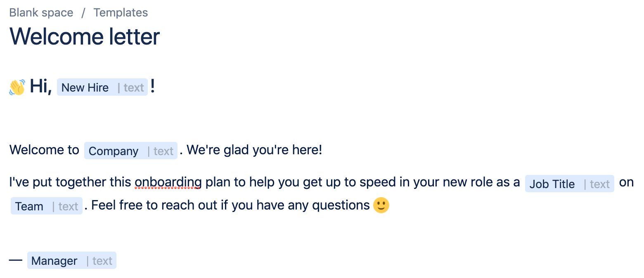
Task: Select the Company text variable
Action: [131, 151]
